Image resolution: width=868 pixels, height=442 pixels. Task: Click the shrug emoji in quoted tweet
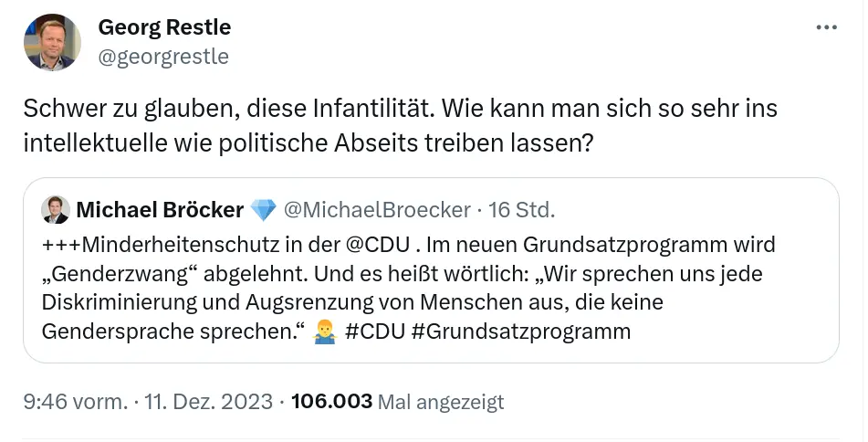pyautogui.click(x=324, y=330)
